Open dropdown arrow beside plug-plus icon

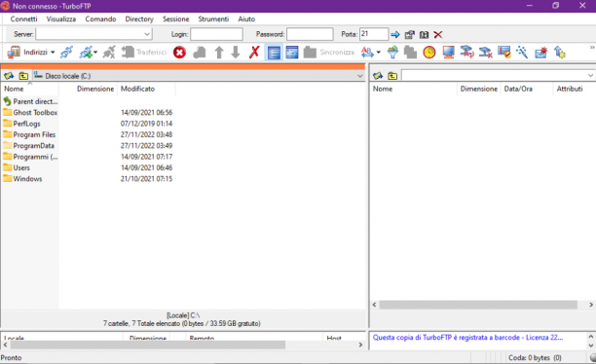coord(95,52)
